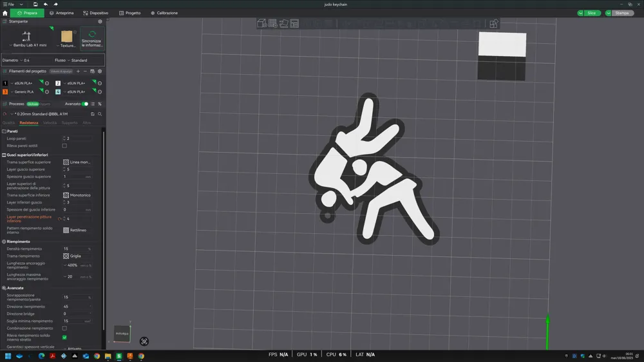Click filament 1 black color swatch
644x362 pixels.
5,83
